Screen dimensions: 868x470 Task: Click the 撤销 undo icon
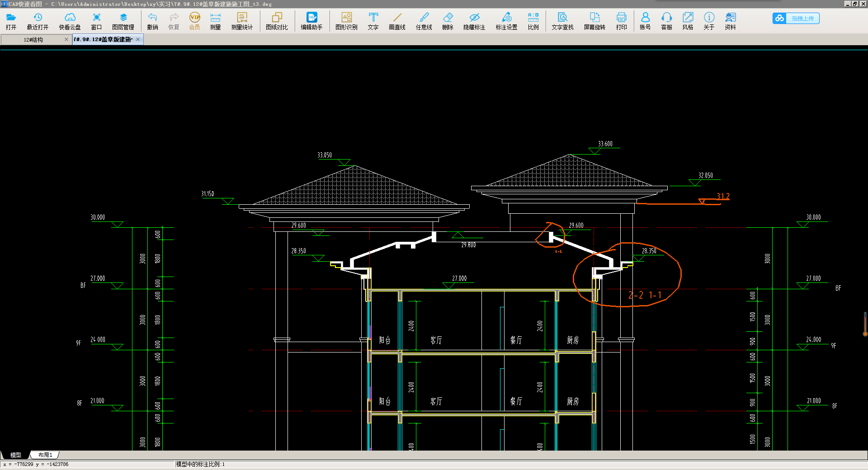coord(152,21)
